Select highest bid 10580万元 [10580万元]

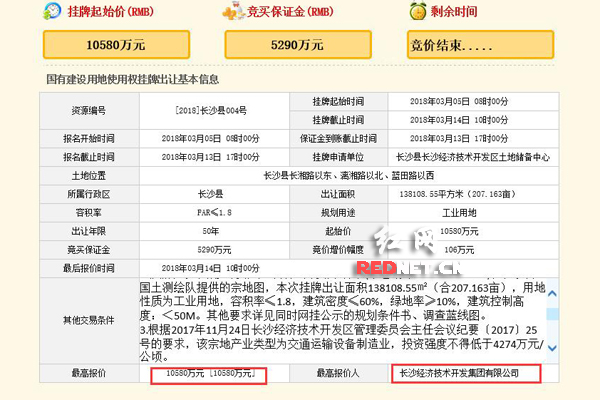point(211,373)
